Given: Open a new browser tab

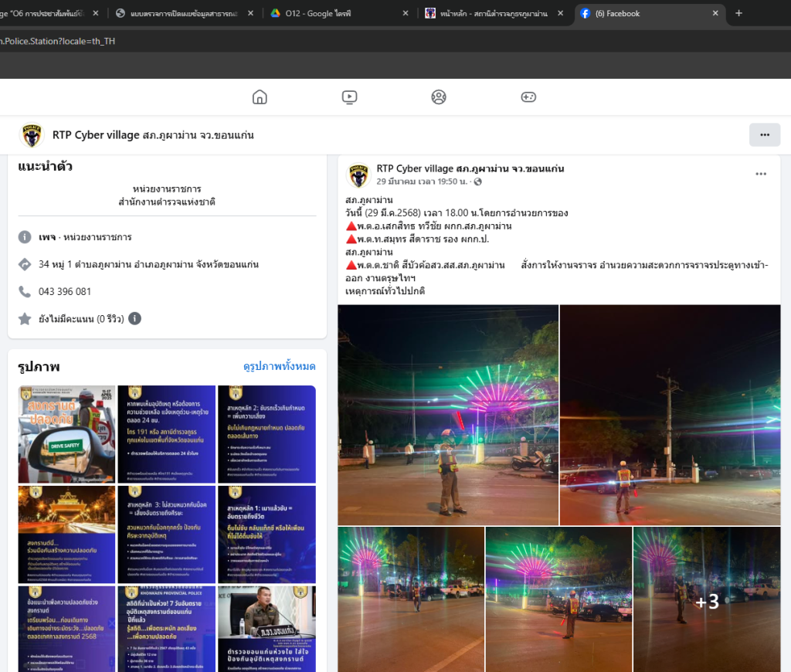Looking at the screenshot, I should (x=738, y=13).
